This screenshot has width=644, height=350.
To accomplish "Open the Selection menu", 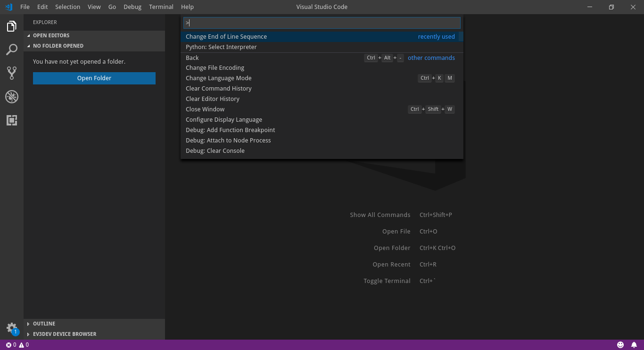I will click(x=67, y=7).
